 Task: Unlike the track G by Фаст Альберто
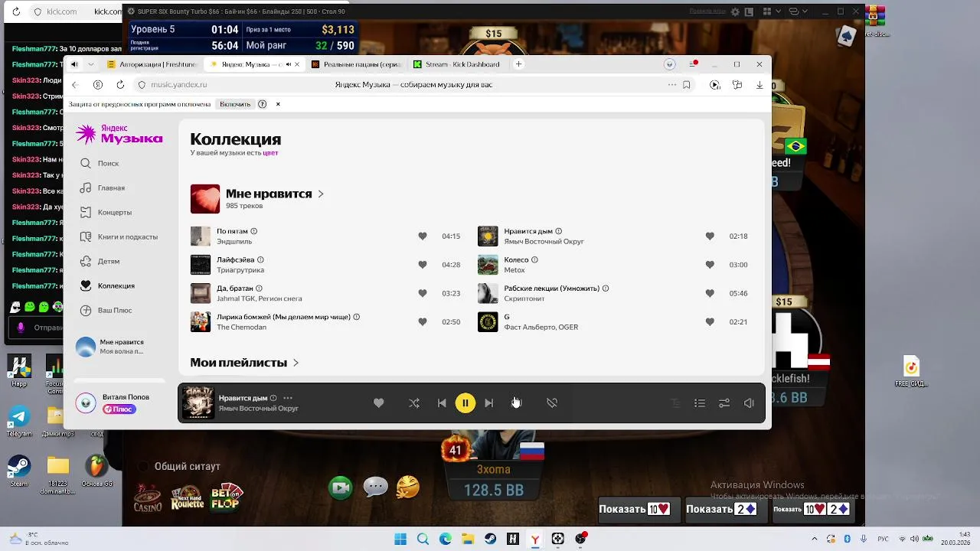(710, 322)
